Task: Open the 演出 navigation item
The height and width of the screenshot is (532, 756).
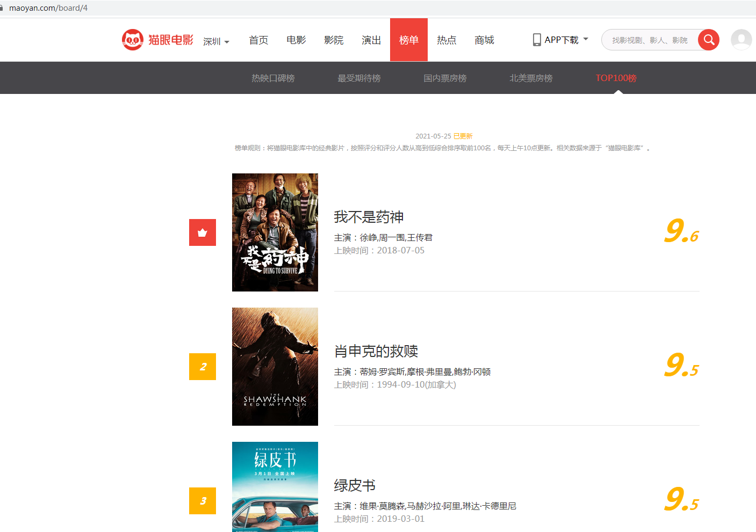Action: click(371, 40)
